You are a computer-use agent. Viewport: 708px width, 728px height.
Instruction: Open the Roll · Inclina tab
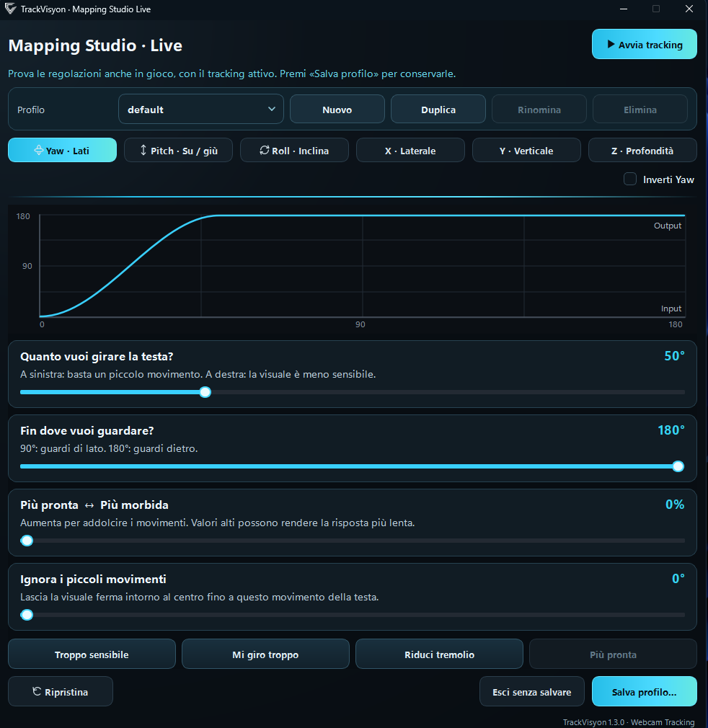(x=294, y=151)
